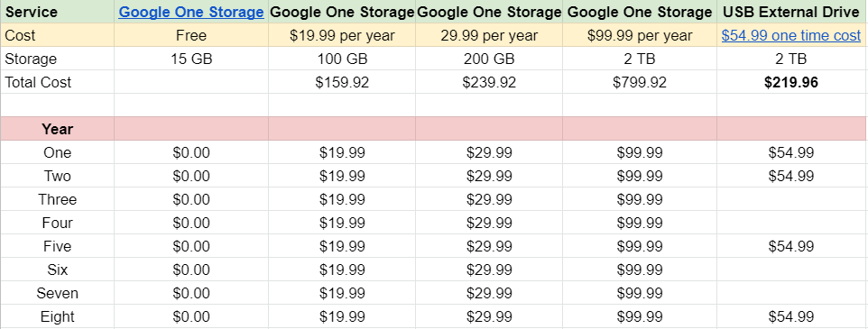The height and width of the screenshot is (329, 868).
Task: Select the Eight year row label
Action: point(58,316)
